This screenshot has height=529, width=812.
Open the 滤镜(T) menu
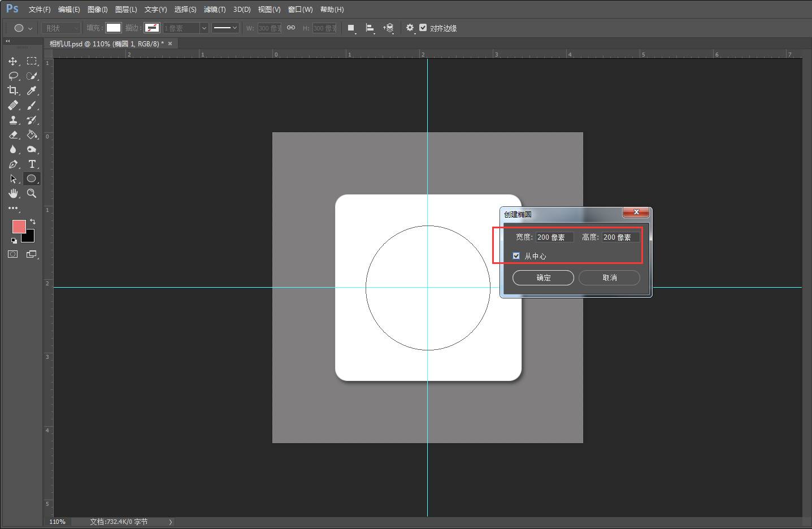coord(215,10)
